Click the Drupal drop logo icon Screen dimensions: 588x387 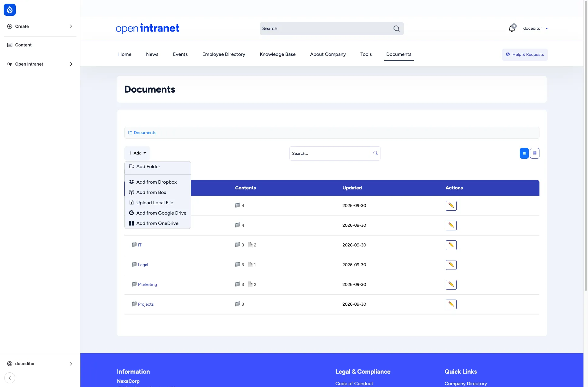10,10
